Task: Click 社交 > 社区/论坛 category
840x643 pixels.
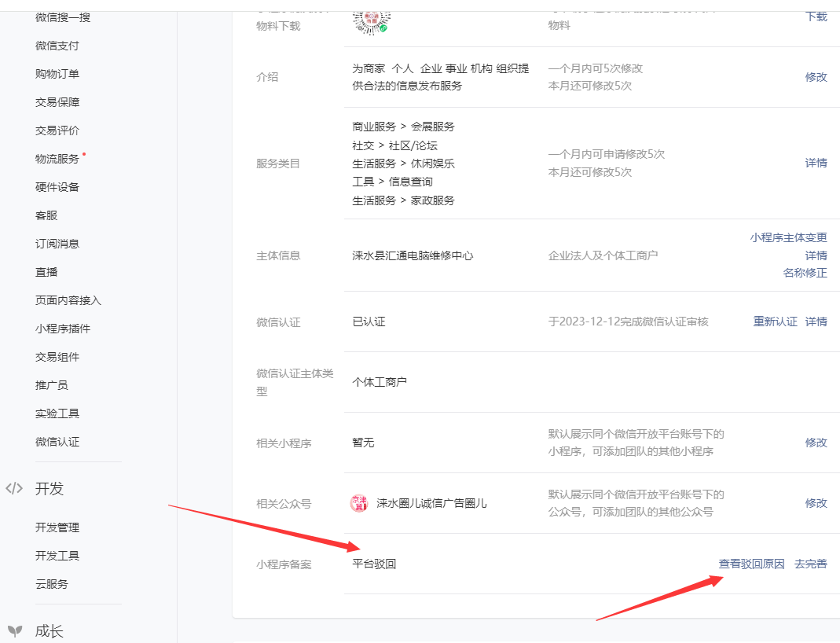Action: (394, 145)
